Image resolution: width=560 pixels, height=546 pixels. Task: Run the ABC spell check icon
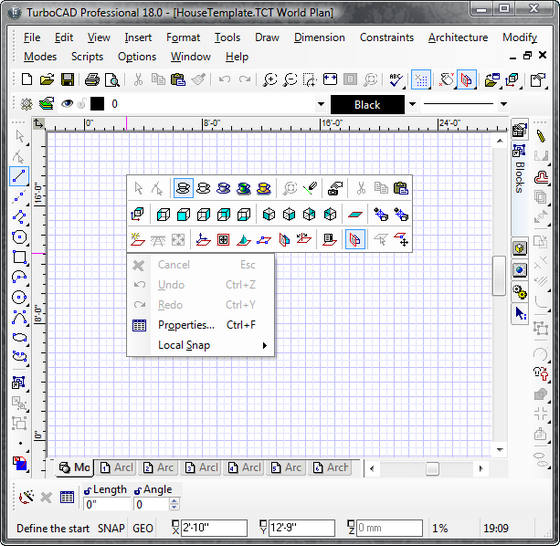tap(396, 80)
